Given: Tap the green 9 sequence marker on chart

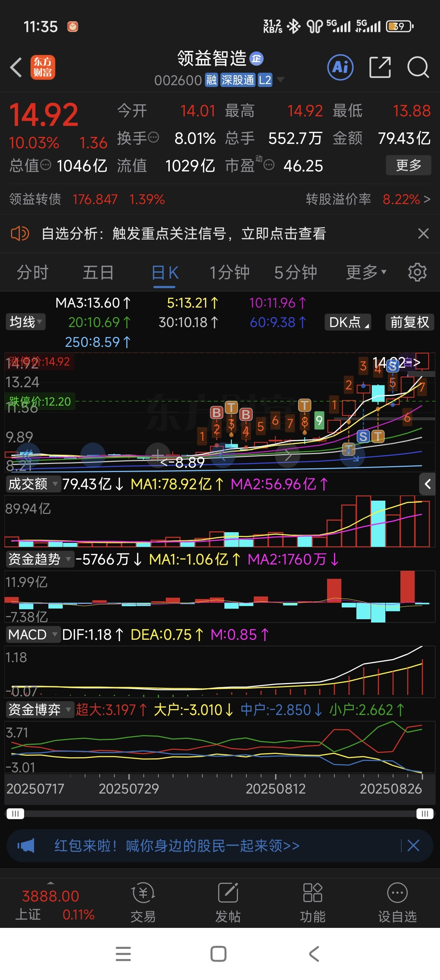Looking at the screenshot, I should [319, 420].
